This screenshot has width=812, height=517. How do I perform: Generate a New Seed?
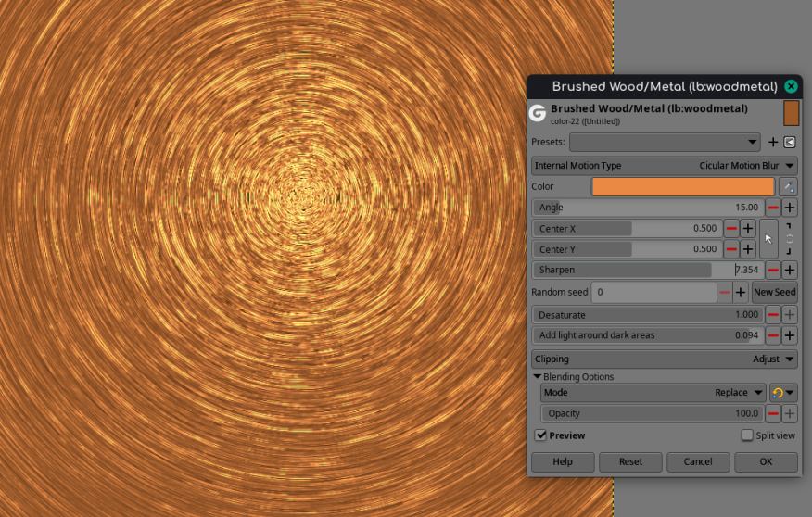774,293
